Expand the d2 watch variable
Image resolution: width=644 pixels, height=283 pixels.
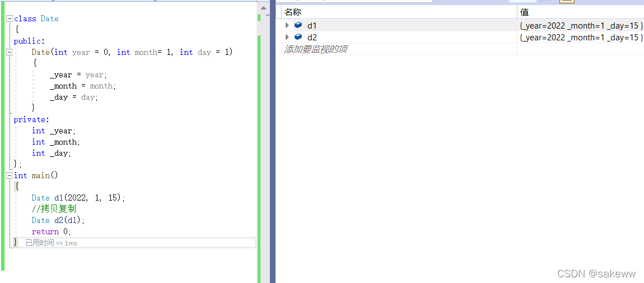tap(287, 38)
